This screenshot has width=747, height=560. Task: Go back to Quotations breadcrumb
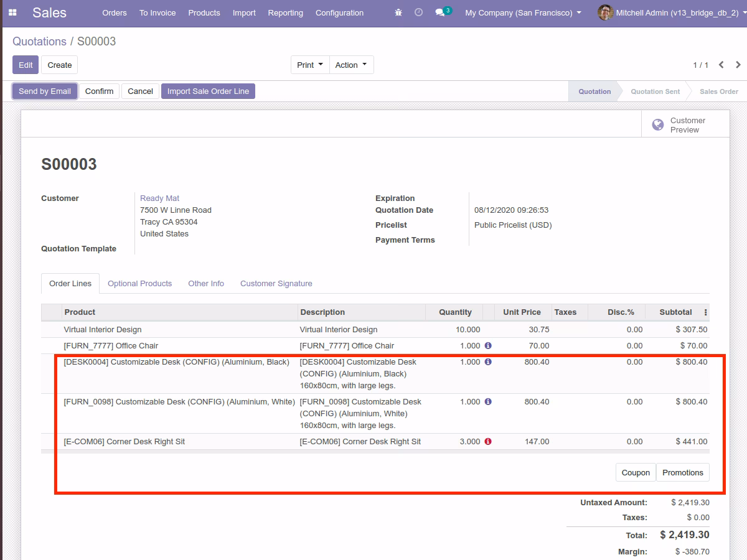[x=39, y=41]
